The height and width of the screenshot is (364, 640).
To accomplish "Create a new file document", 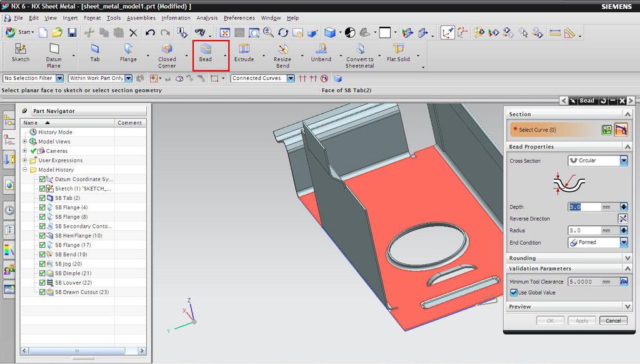I will click(43, 32).
